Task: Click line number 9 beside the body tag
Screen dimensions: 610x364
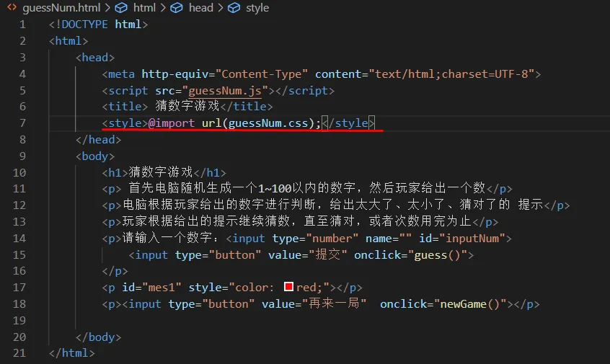Action: click(22, 156)
